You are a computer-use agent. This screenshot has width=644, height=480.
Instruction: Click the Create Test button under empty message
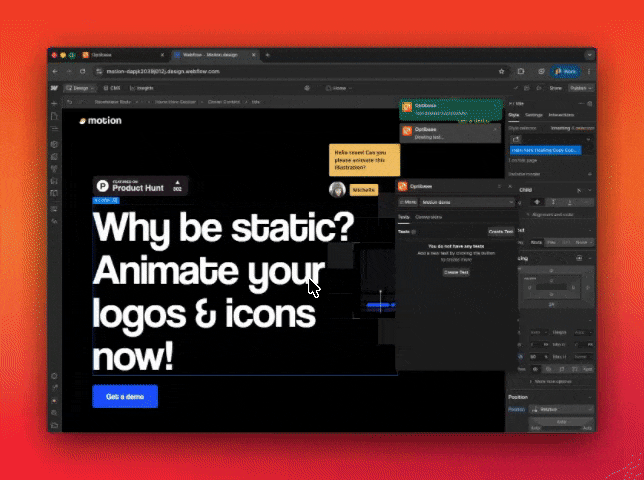point(456,272)
